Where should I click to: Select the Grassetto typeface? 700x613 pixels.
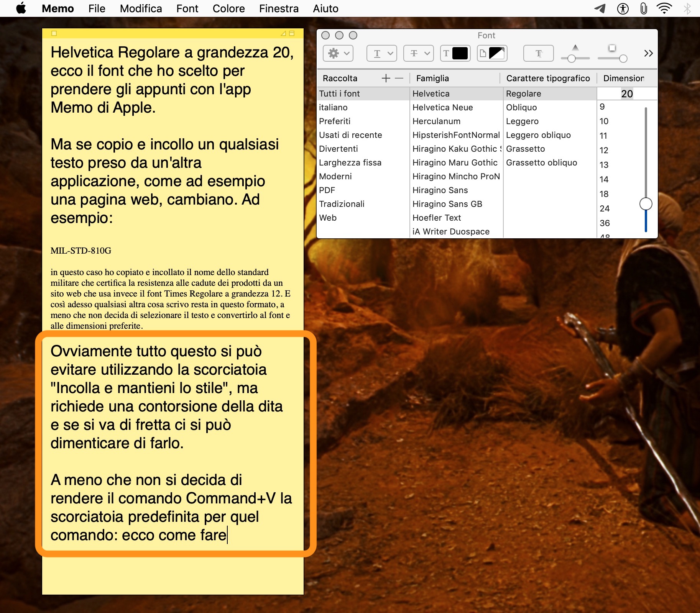click(x=550, y=149)
